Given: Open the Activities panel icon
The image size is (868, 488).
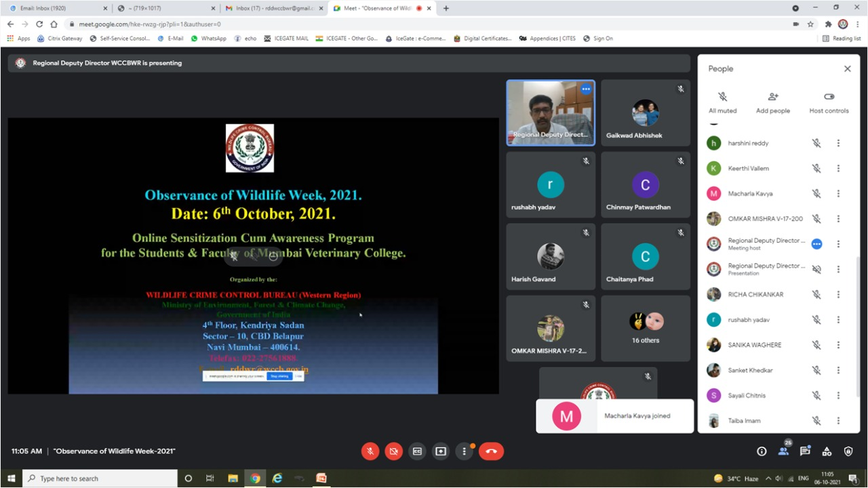Looking at the screenshot, I should (827, 451).
